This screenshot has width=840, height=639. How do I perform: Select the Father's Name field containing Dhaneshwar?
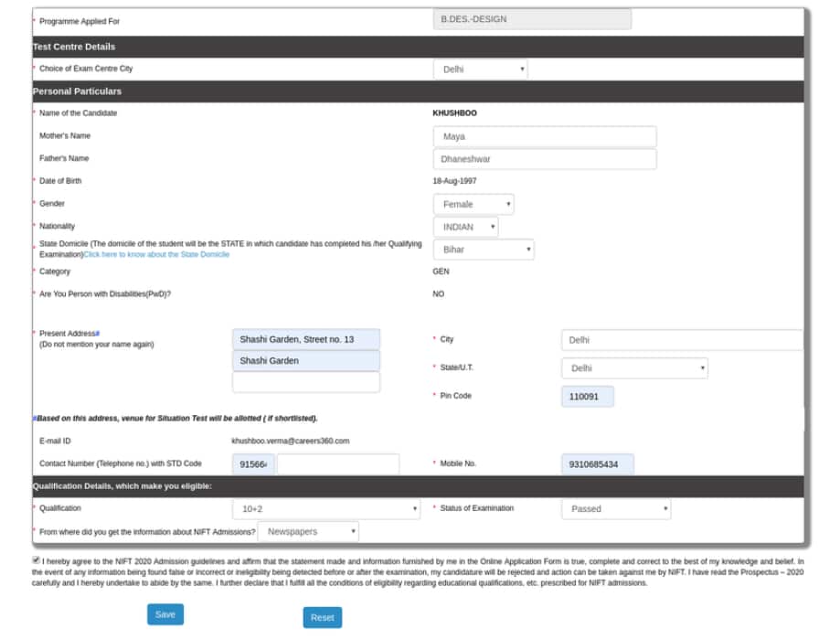point(543,157)
